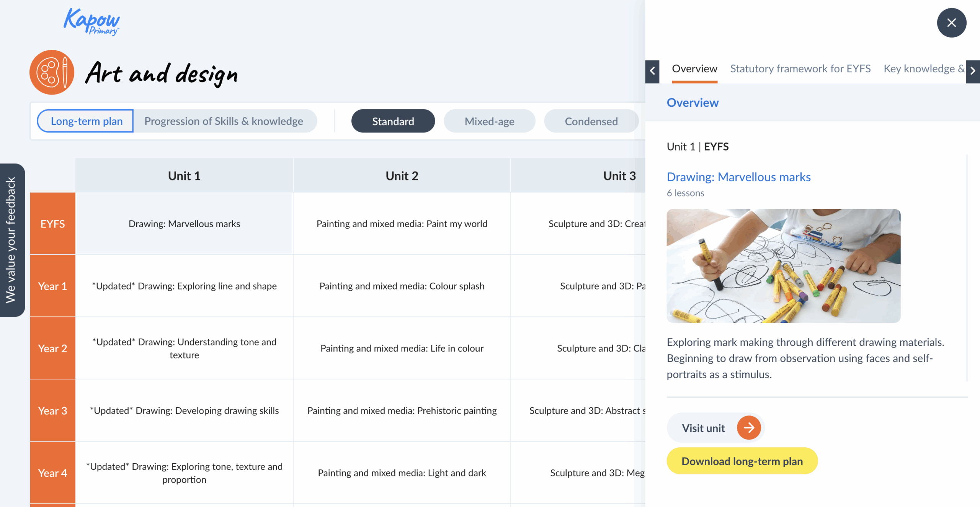Open Drawing: Developing drawing skills cell
The image size is (980, 507).
(184, 411)
